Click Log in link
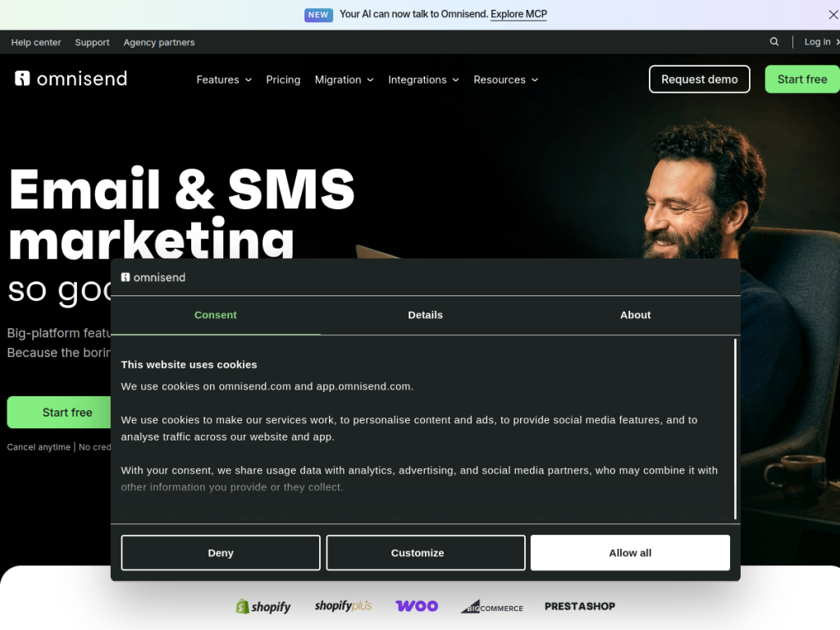840x630 pixels. (818, 42)
